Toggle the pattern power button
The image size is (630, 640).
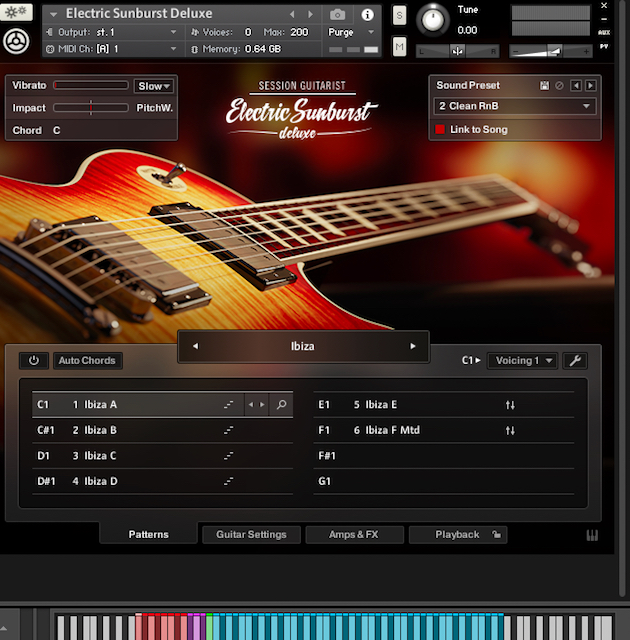34,360
